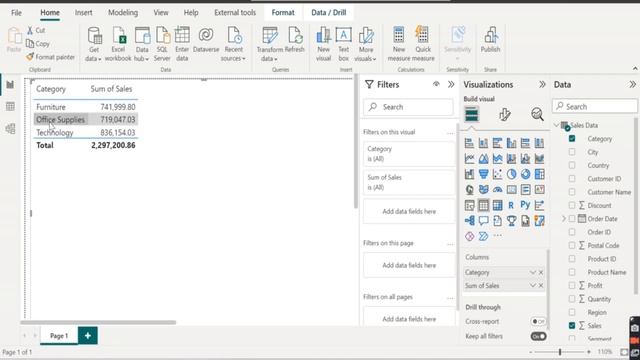Select the Pie chart visual
This screenshot has height=360, width=640.
pyautogui.click(x=511, y=174)
